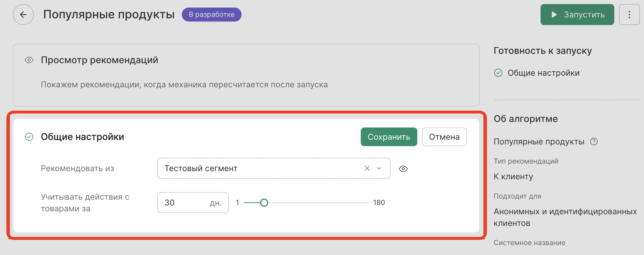Click Анонимных и идентифицированных клиентов text
This screenshot has width=644, height=255.
point(565,217)
